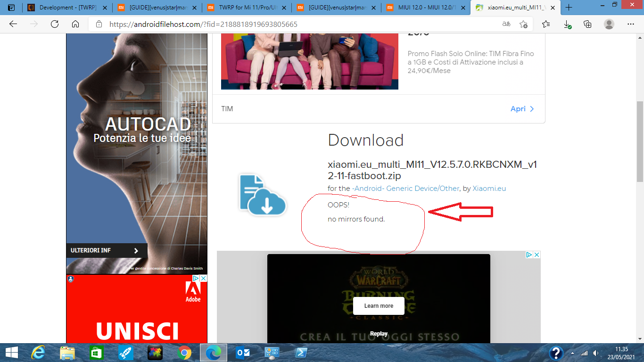Viewport: 644px width, 362px height.
Task: Launch Internet Explorer from taskbar
Action: pos(38,353)
